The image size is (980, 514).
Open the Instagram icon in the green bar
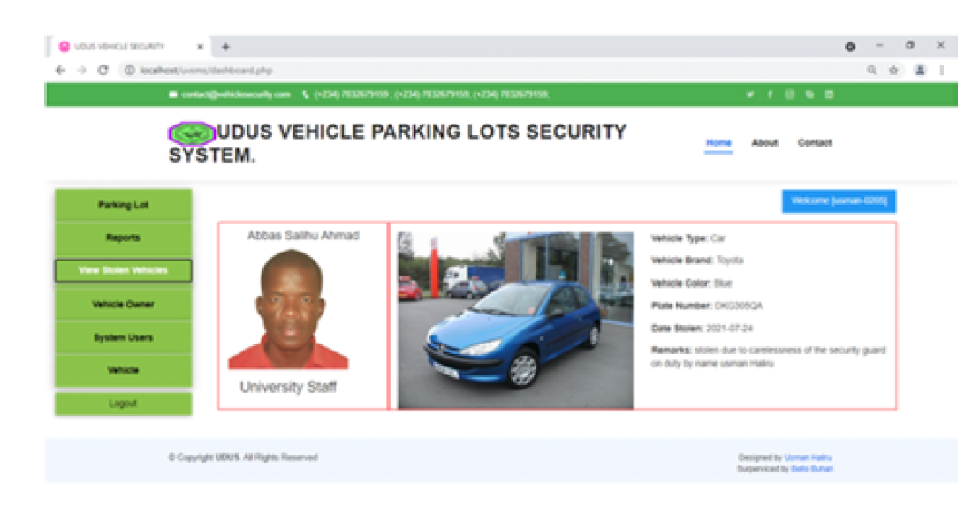tap(790, 94)
